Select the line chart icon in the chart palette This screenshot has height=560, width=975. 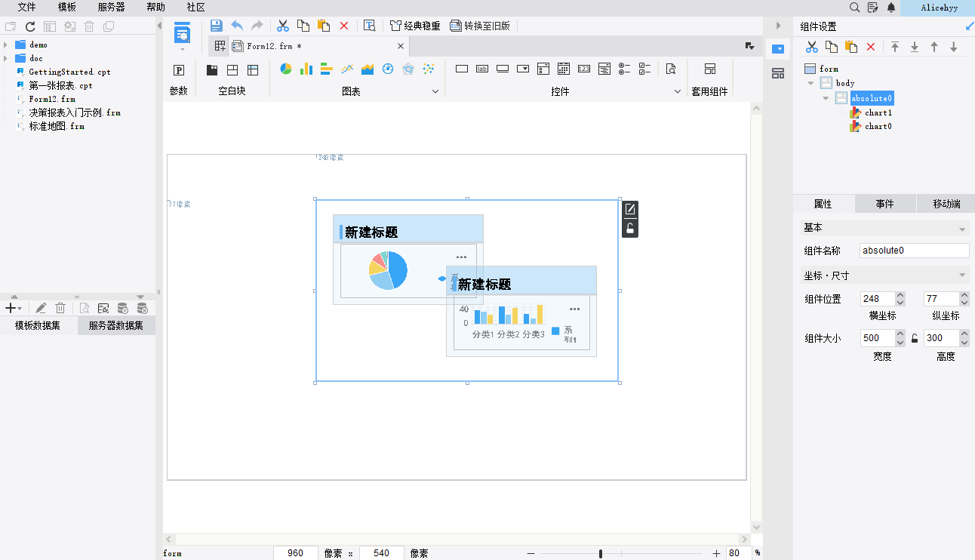point(347,69)
